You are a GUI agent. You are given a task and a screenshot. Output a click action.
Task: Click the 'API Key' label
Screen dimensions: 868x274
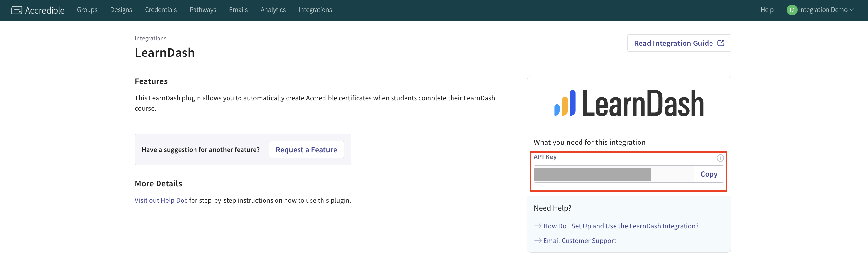[545, 157]
